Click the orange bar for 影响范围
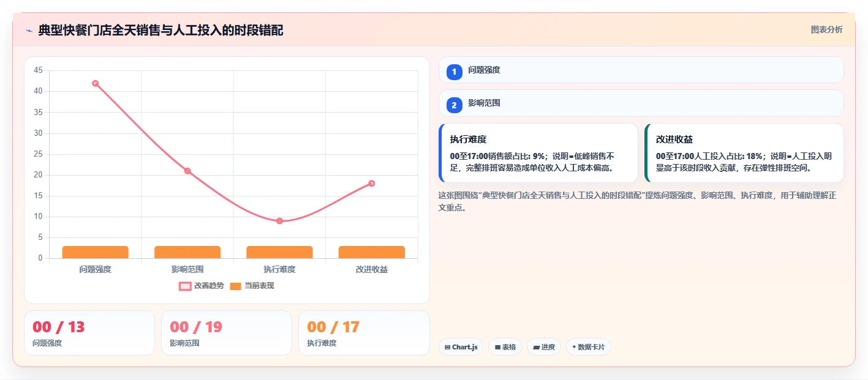Screen dimensions: 868x380 [187, 252]
